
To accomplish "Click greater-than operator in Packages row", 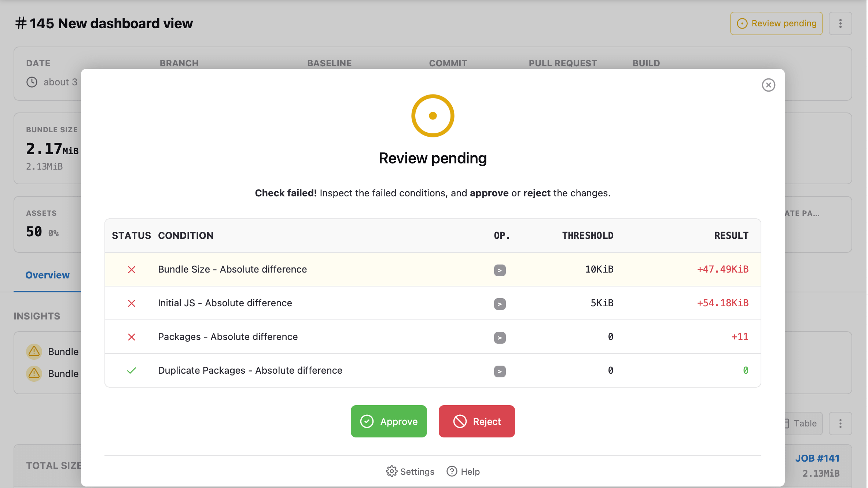I will 500,338.
